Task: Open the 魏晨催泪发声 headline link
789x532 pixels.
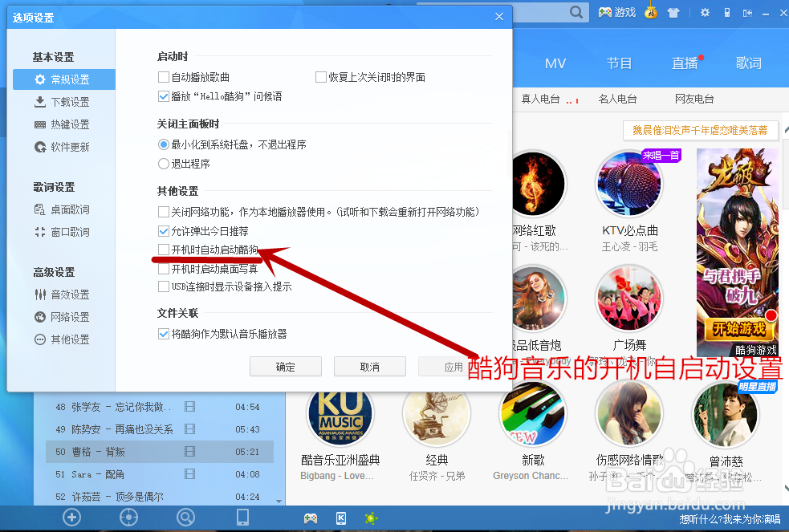Action: 702,130
